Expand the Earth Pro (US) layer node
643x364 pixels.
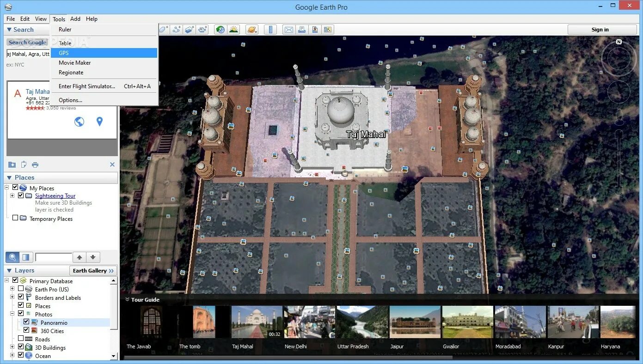12,289
